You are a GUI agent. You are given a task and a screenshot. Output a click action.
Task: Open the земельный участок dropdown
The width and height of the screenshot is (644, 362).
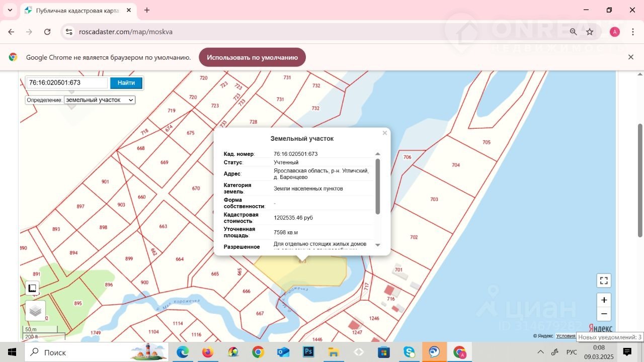pos(100,100)
